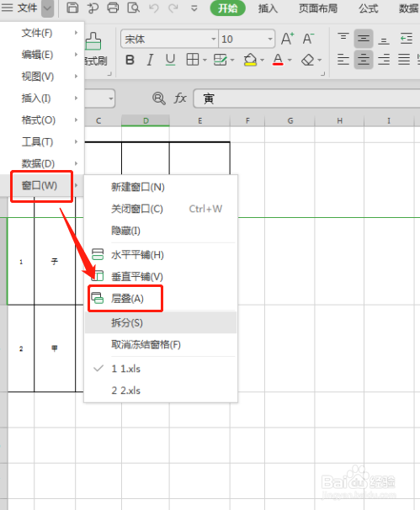The width and height of the screenshot is (420, 510).
Task: Switch to the 插入 ribbon tab
Action: (x=268, y=8)
